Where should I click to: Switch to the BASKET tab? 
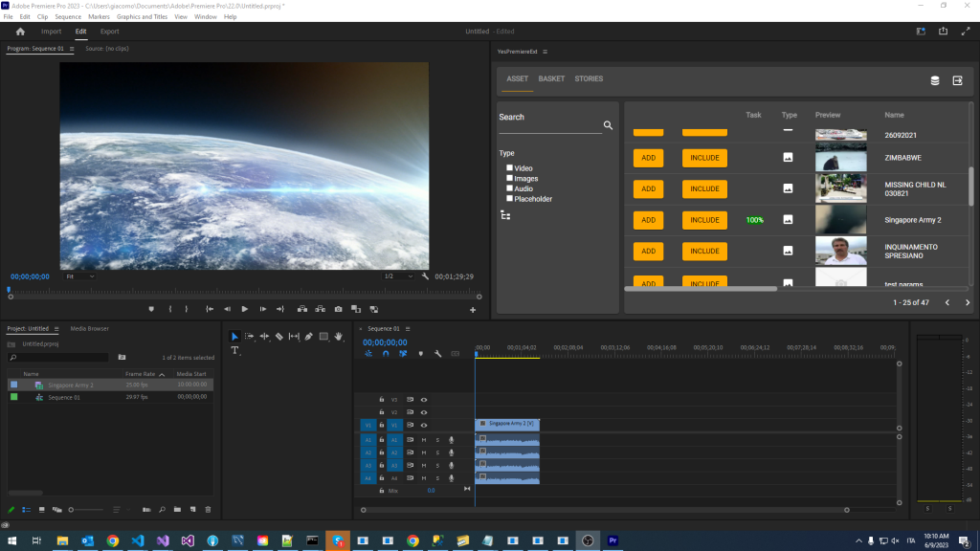click(551, 78)
